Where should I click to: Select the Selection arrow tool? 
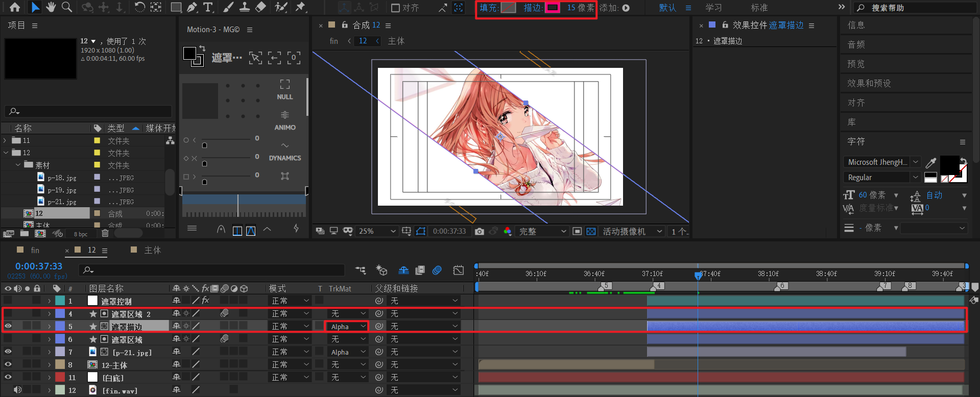click(35, 7)
